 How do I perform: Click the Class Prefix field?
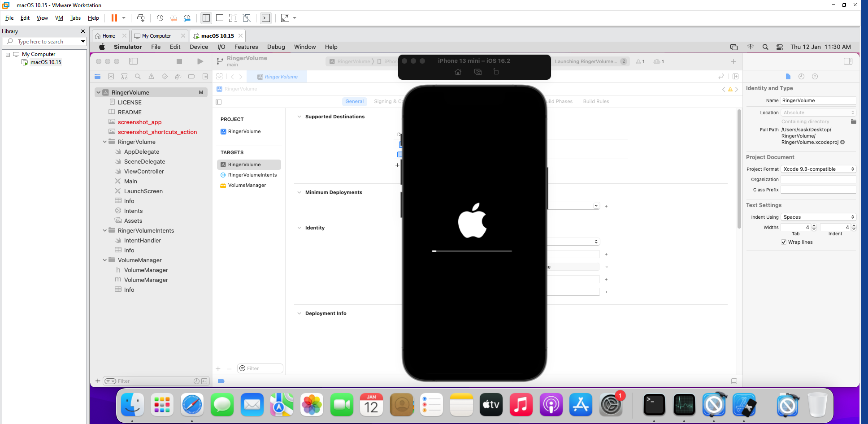click(x=818, y=190)
